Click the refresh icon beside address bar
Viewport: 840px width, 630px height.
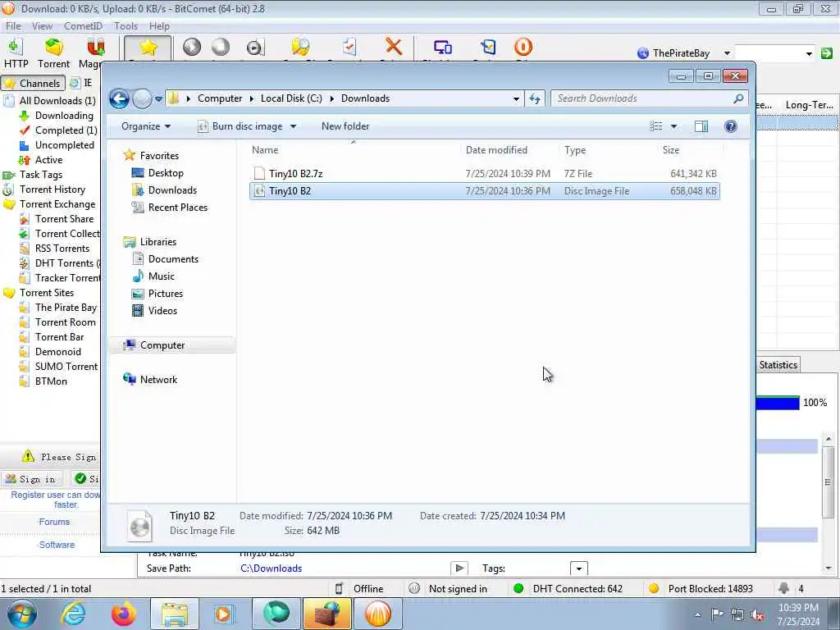(x=535, y=98)
